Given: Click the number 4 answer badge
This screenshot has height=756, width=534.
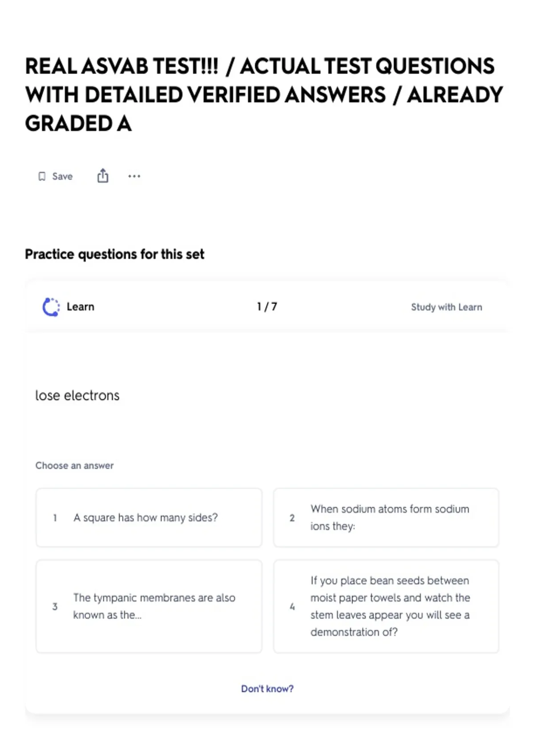Looking at the screenshot, I should tap(292, 607).
